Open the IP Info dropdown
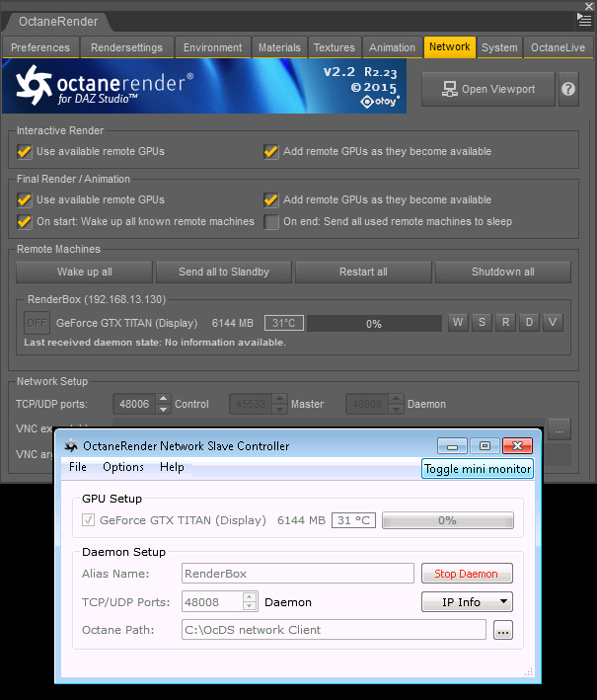This screenshot has width=597, height=700. click(x=467, y=602)
